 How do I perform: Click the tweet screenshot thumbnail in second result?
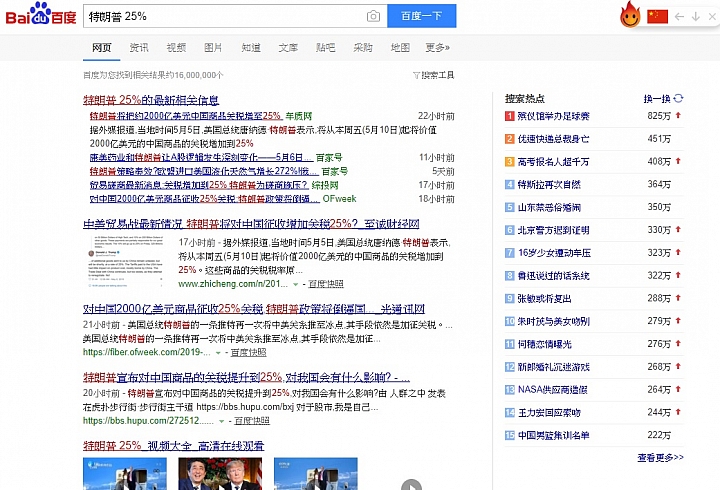(x=126, y=261)
